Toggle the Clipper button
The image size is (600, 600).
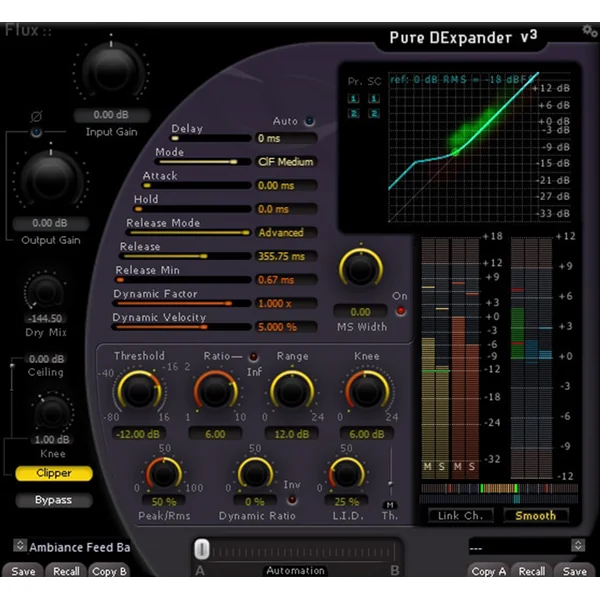pos(54,473)
